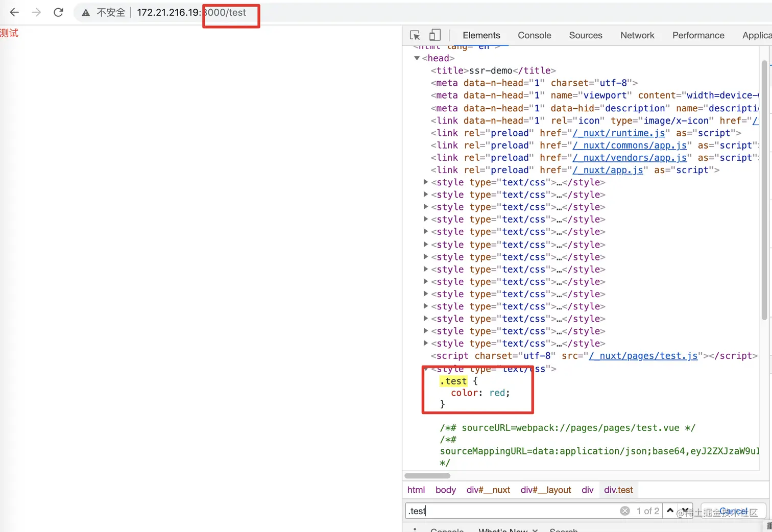This screenshot has width=772, height=532.
Task: Select the link rel icon row
Action: [x=595, y=120]
